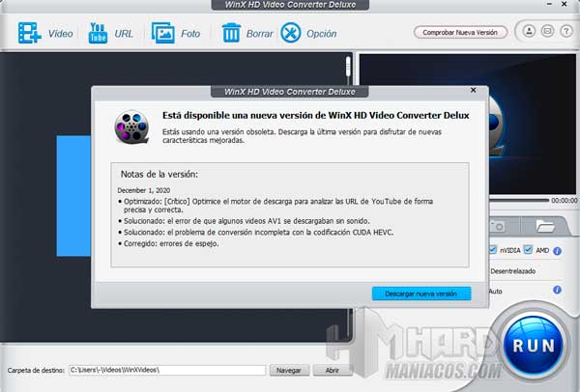
Task: Click the Abrir button
Action: [333, 370]
